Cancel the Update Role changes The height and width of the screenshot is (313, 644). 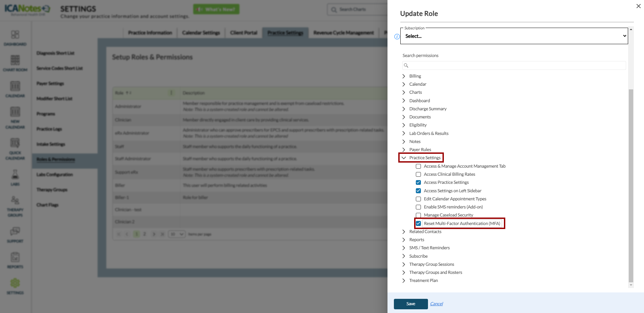(436, 304)
